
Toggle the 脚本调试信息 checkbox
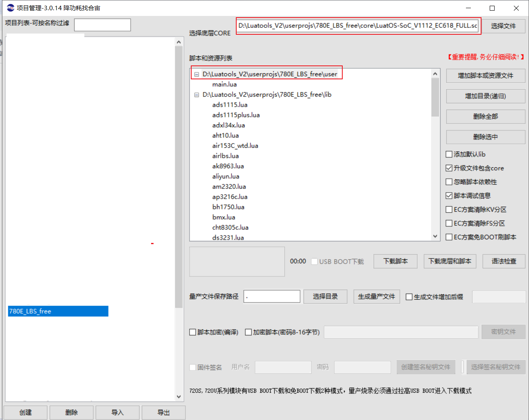(449, 196)
